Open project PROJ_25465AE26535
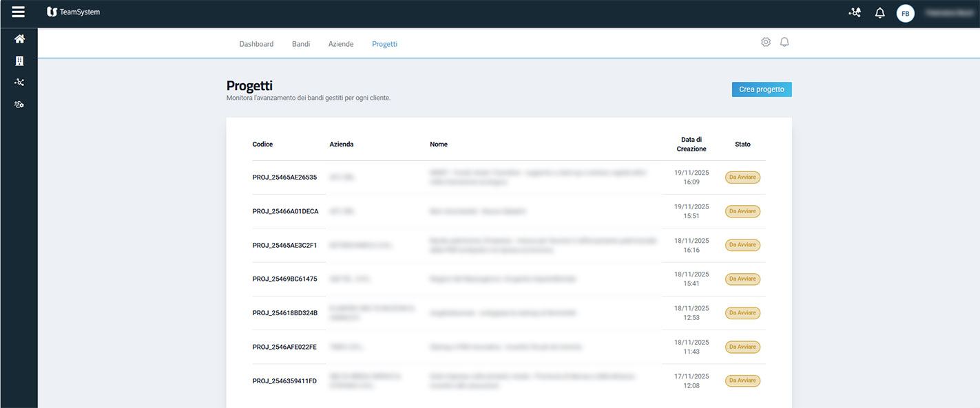This screenshot has width=980, height=408. [284, 178]
